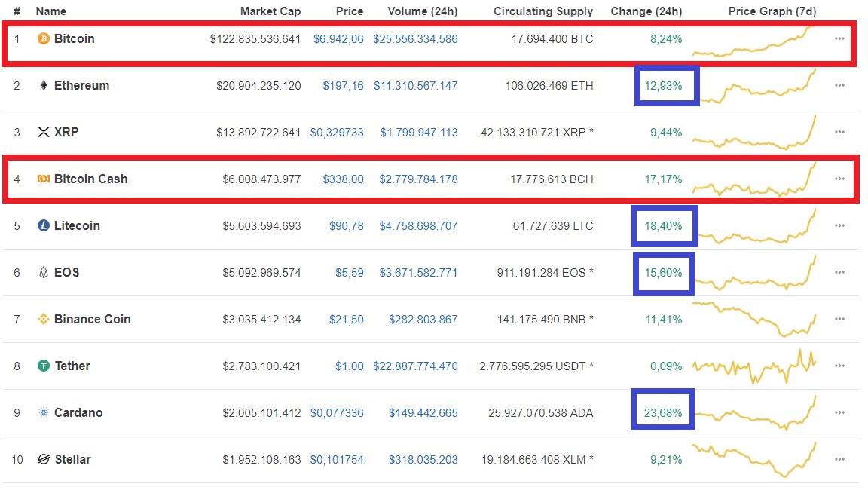868x493 pixels.
Task: Open the Tether name link
Action: tap(72, 366)
